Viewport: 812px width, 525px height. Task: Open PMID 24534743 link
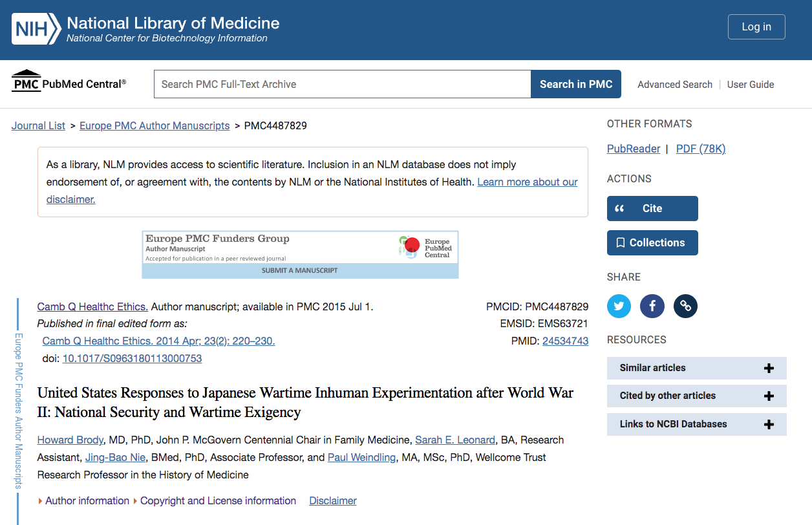565,341
